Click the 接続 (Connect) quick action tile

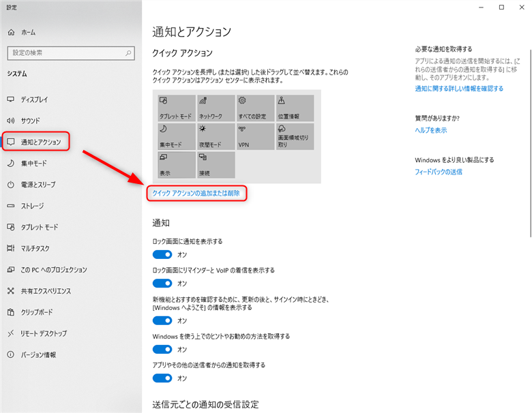coord(216,165)
